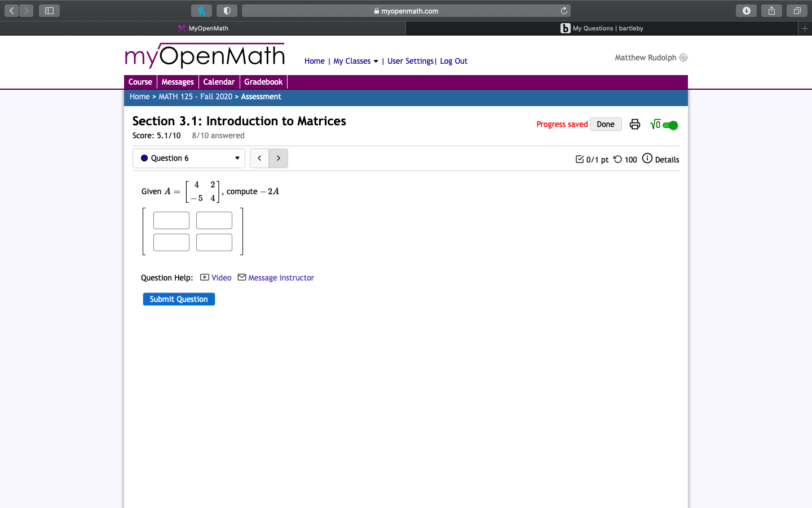Click the Message instructor envelope icon
Screen dimensions: 812x508
pyautogui.click(x=241, y=277)
